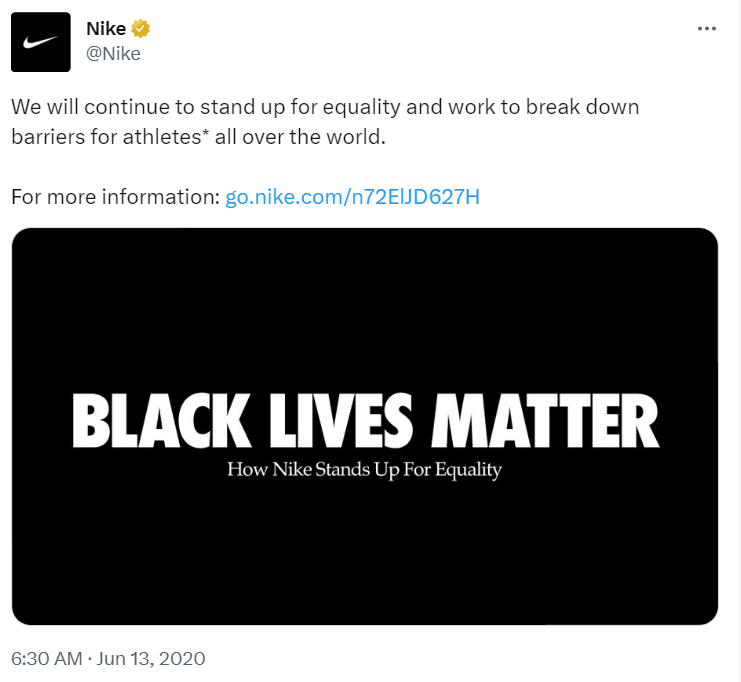Image resolution: width=741 pixels, height=682 pixels.
Task: Click the BLACK LIVES MATTER headline text
Action: click(365, 420)
